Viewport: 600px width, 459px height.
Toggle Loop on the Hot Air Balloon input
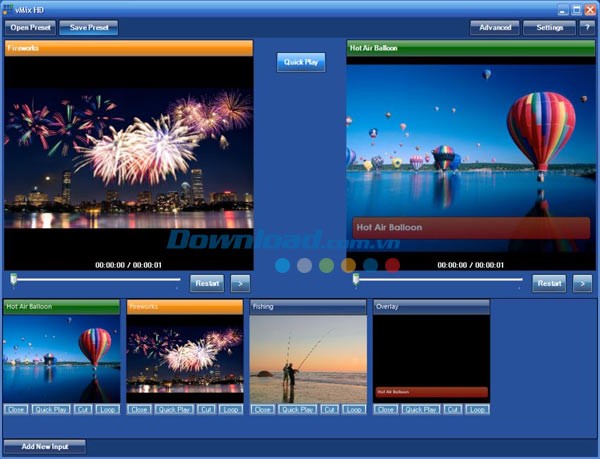pos(108,409)
